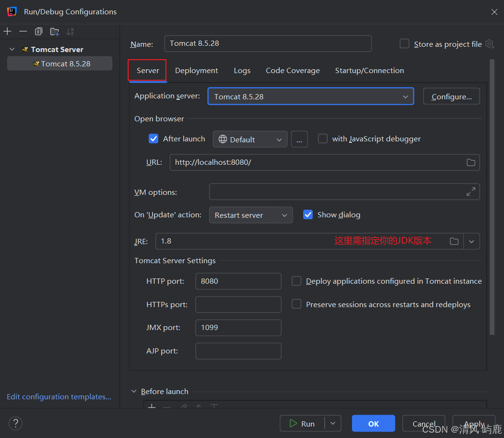Click Configure... button
The image size is (504, 438).
pos(451,96)
